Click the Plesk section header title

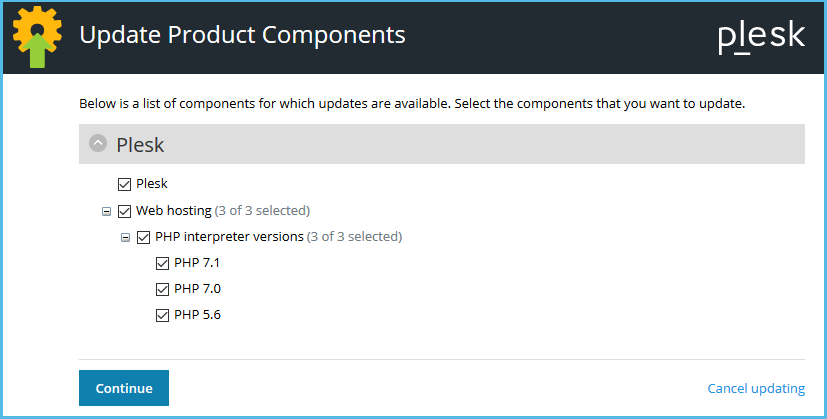(x=140, y=145)
